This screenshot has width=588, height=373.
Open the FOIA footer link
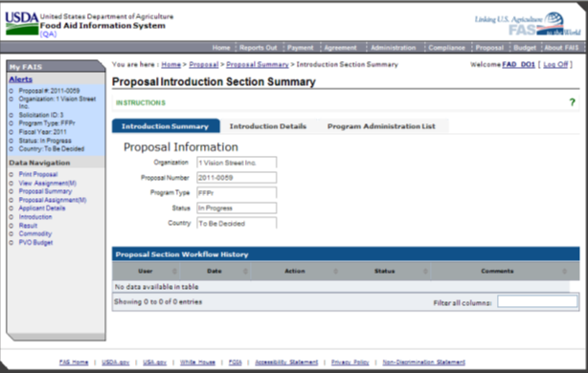click(x=236, y=362)
